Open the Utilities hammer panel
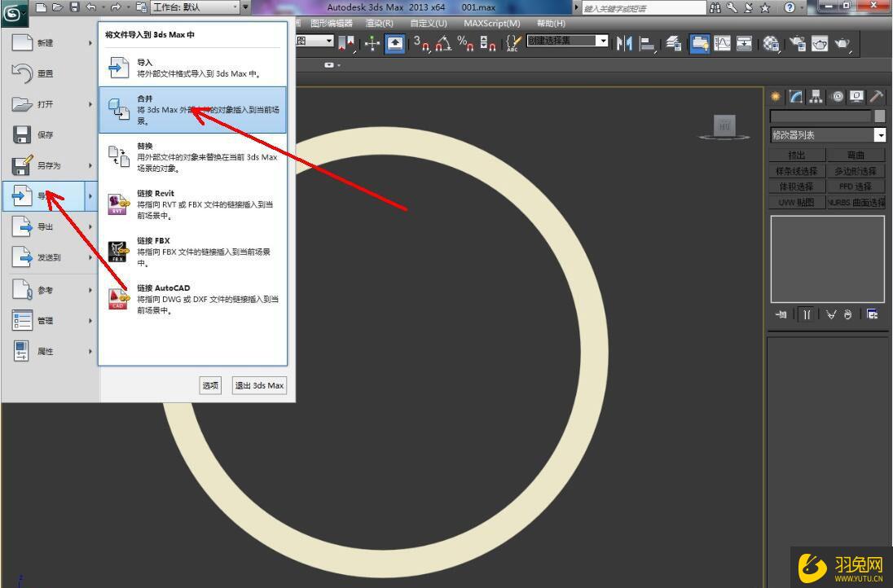This screenshot has width=893, height=588. pos(876,97)
